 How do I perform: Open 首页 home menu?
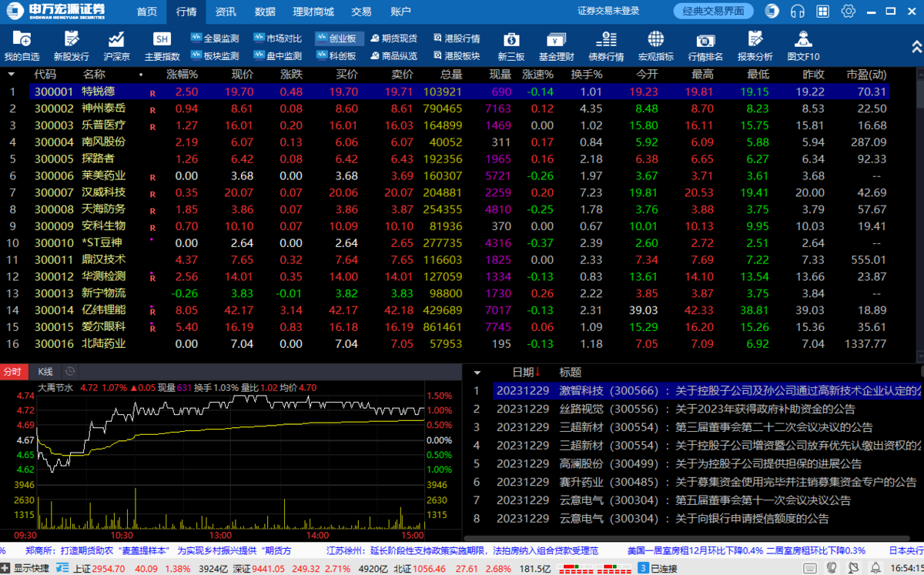pyautogui.click(x=147, y=12)
